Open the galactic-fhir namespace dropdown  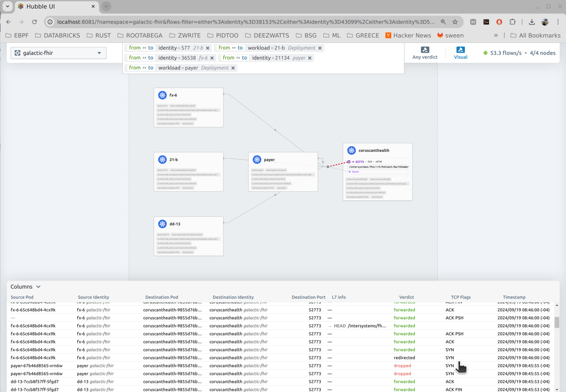click(x=58, y=53)
